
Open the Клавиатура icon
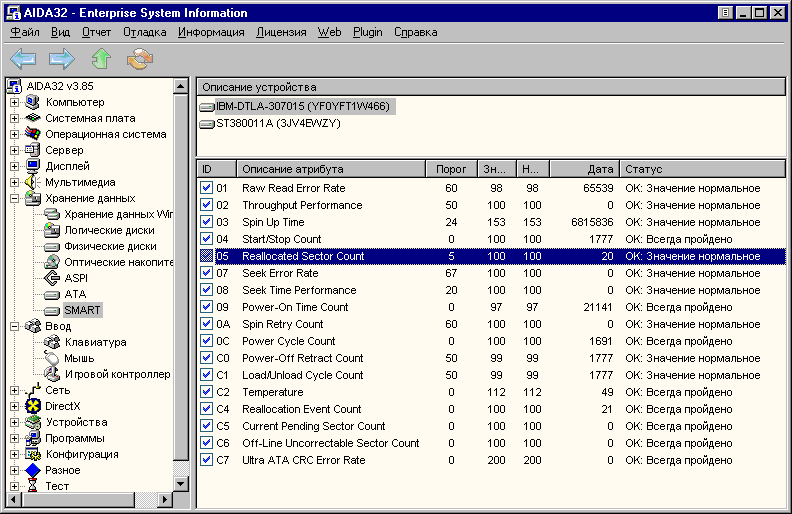52,342
